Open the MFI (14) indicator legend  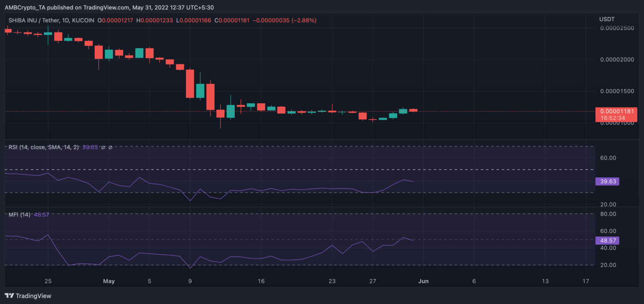19,214
